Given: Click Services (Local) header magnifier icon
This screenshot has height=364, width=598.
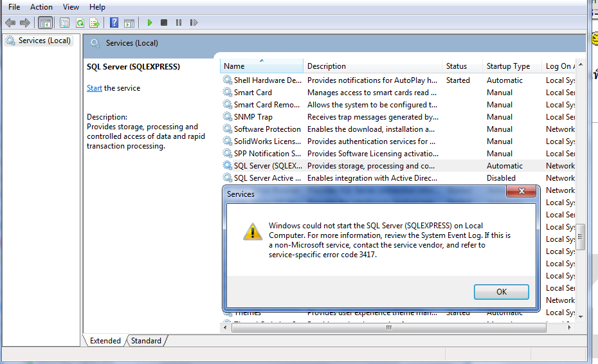Looking at the screenshot, I should pyautogui.click(x=95, y=43).
